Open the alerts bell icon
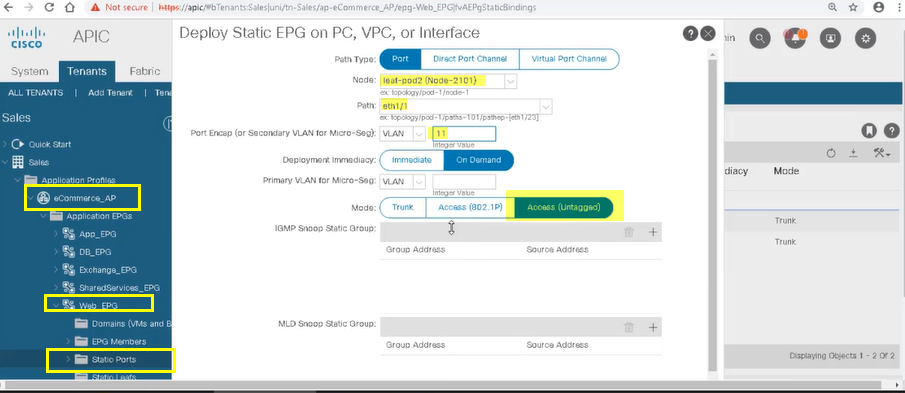Image resolution: width=905 pixels, height=393 pixels. [795, 39]
